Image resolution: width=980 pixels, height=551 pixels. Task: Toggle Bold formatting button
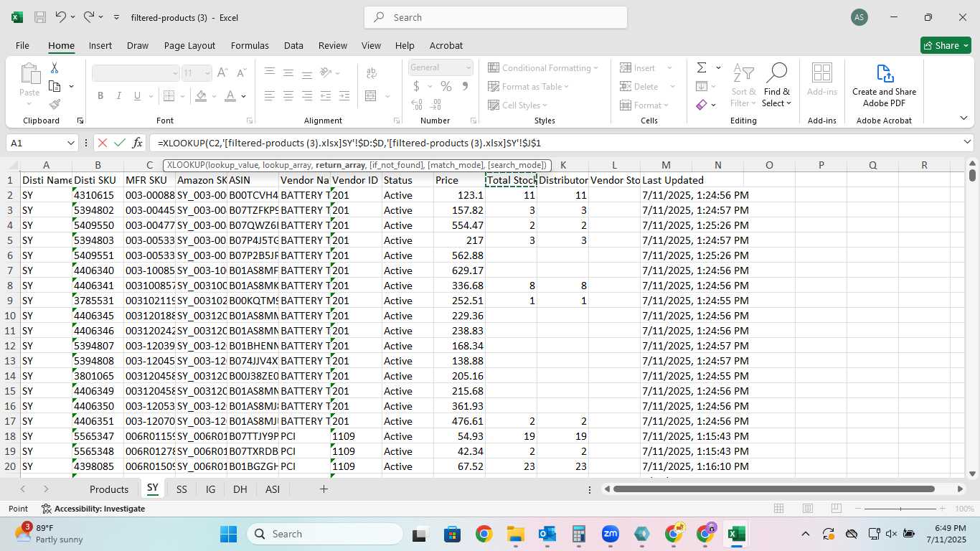coord(100,95)
